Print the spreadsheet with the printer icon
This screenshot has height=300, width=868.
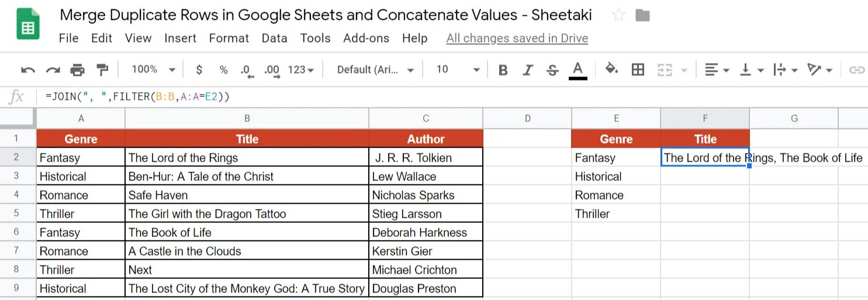[x=77, y=70]
